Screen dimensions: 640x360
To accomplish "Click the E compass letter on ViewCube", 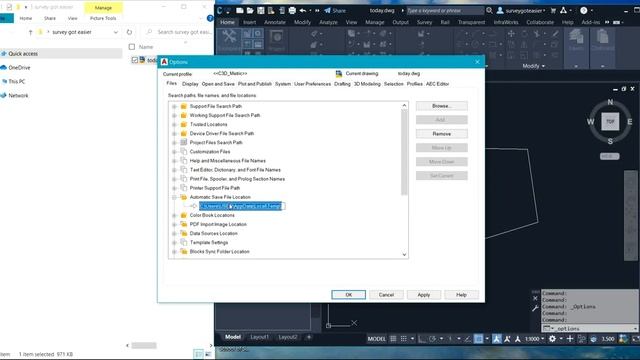I will (x=630, y=122).
